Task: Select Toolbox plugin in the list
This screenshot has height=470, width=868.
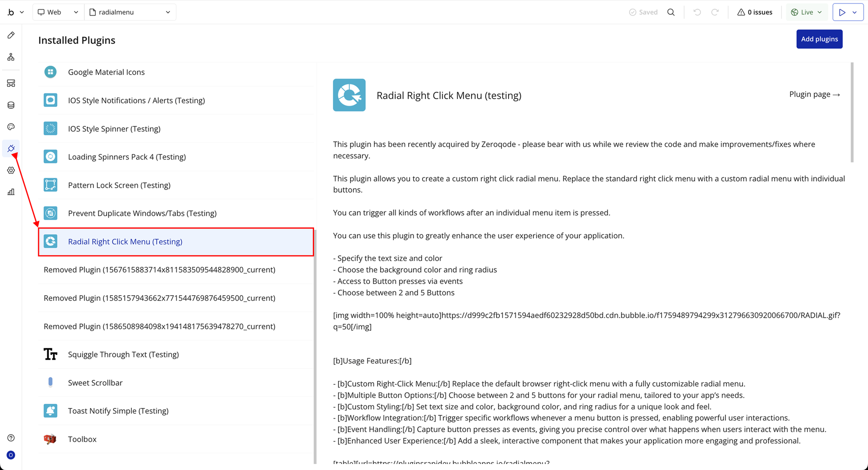Action: (x=82, y=439)
